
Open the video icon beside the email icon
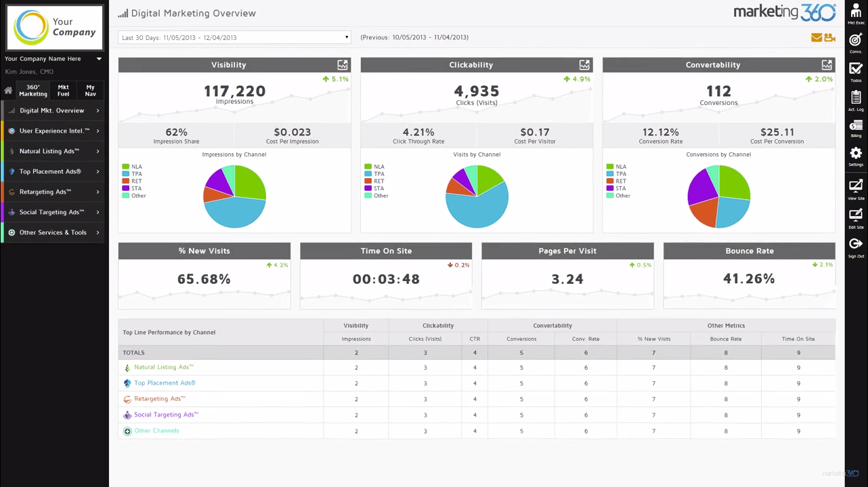[x=830, y=37]
